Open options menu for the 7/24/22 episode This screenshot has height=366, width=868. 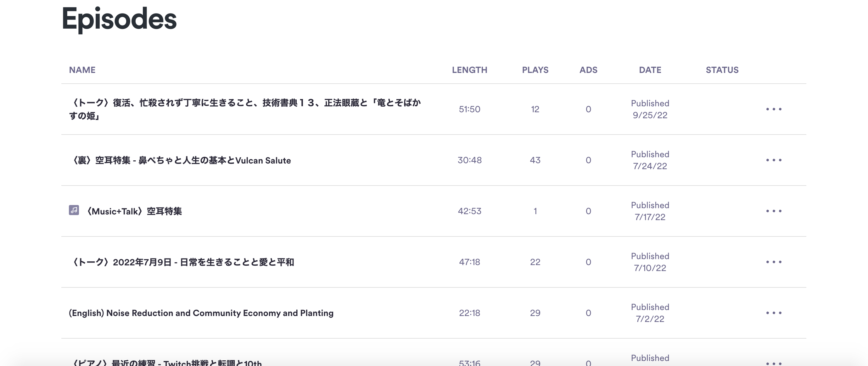click(x=774, y=160)
